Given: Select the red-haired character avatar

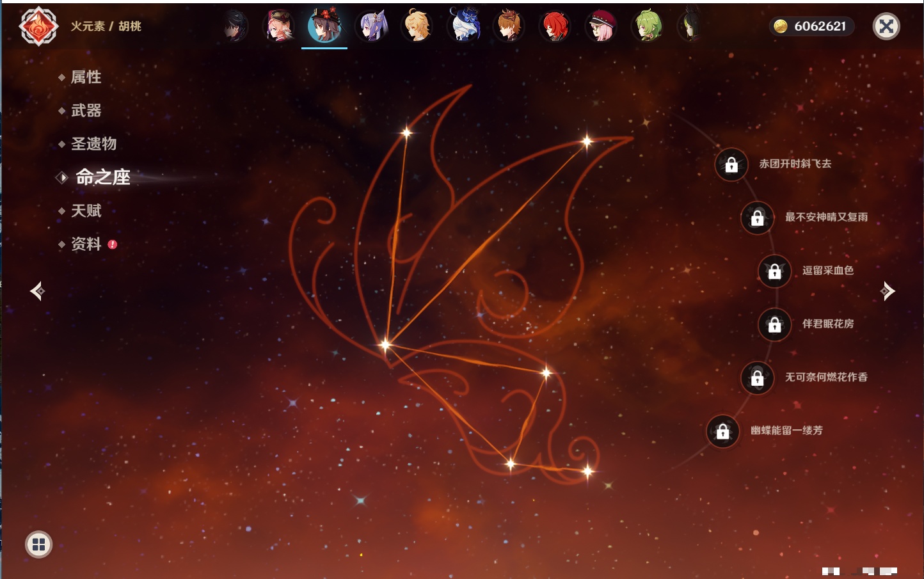Looking at the screenshot, I should coord(555,26).
